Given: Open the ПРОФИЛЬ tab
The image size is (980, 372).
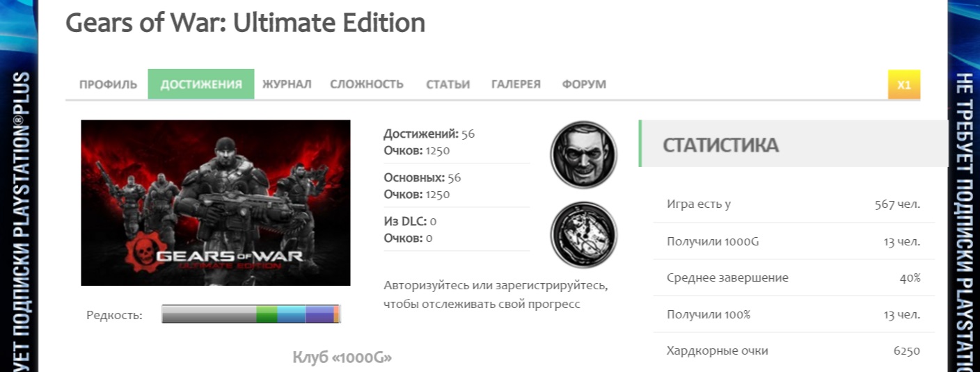Looking at the screenshot, I should 108,84.
